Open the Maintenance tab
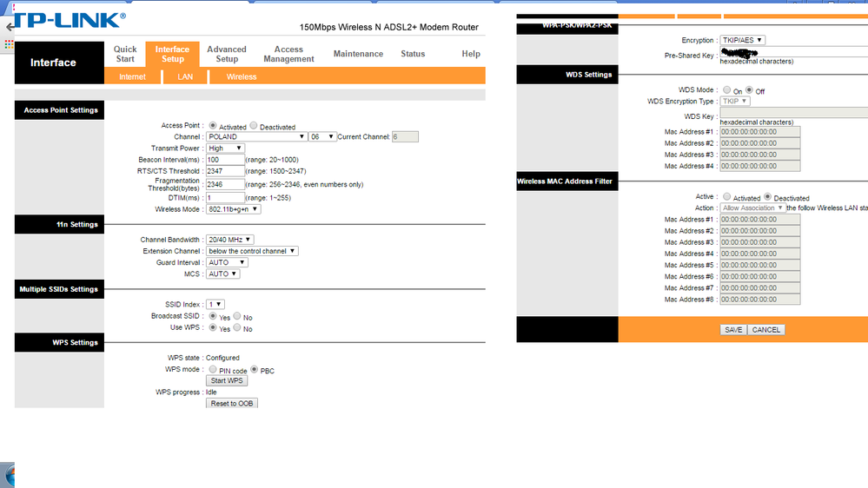 pyautogui.click(x=358, y=54)
